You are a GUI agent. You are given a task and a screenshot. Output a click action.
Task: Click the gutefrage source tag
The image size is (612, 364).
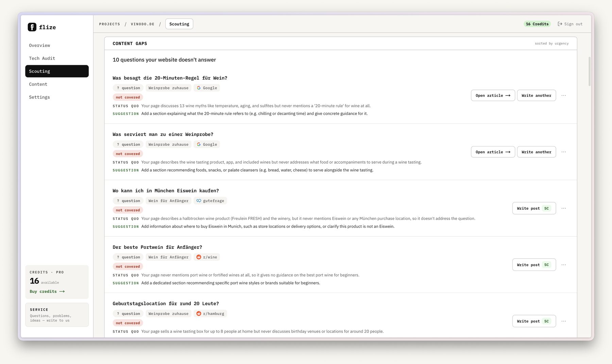tap(210, 201)
